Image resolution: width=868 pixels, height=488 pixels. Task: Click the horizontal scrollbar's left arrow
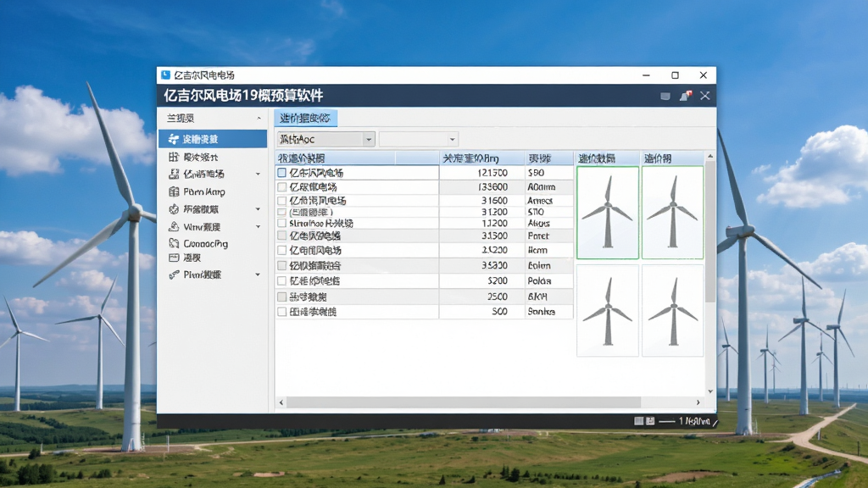point(281,402)
